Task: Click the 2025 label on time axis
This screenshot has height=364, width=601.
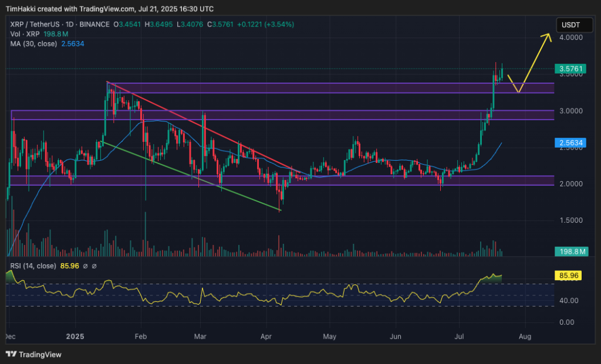Action: pyautogui.click(x=75, y=337)
